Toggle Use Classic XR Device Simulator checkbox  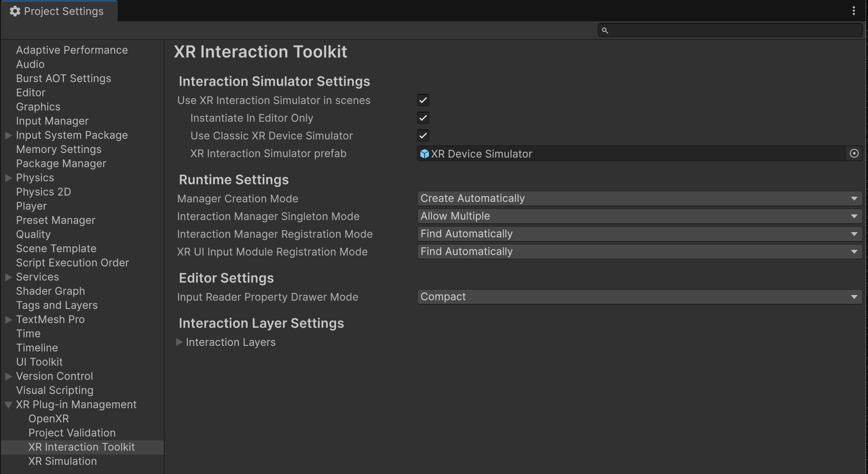point(423,136)
